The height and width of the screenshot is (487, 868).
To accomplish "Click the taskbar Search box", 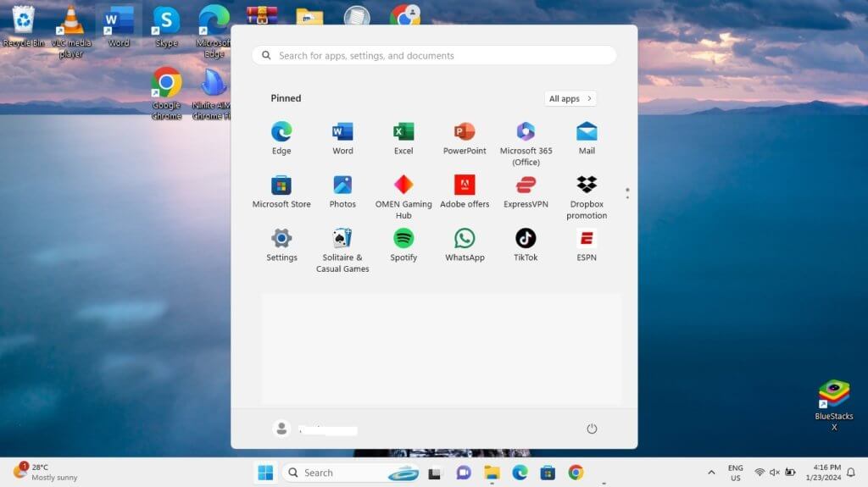I will 352,473.
